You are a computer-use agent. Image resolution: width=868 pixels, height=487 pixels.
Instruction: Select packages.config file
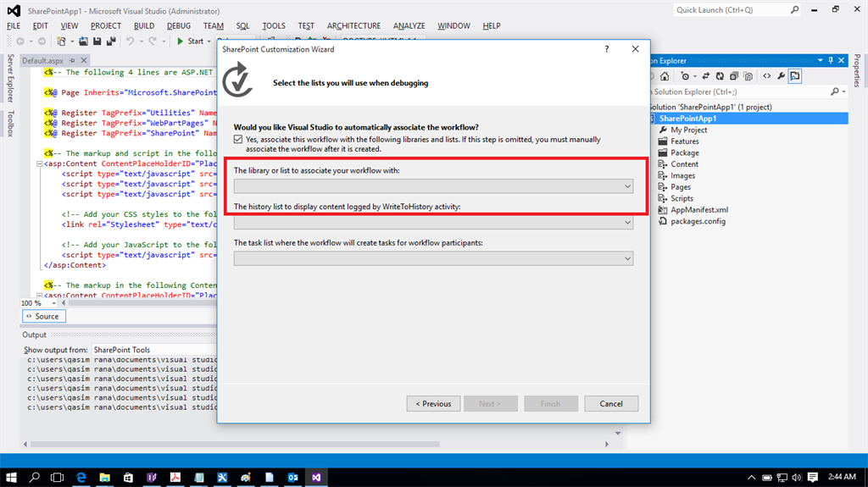coord(698,221)
